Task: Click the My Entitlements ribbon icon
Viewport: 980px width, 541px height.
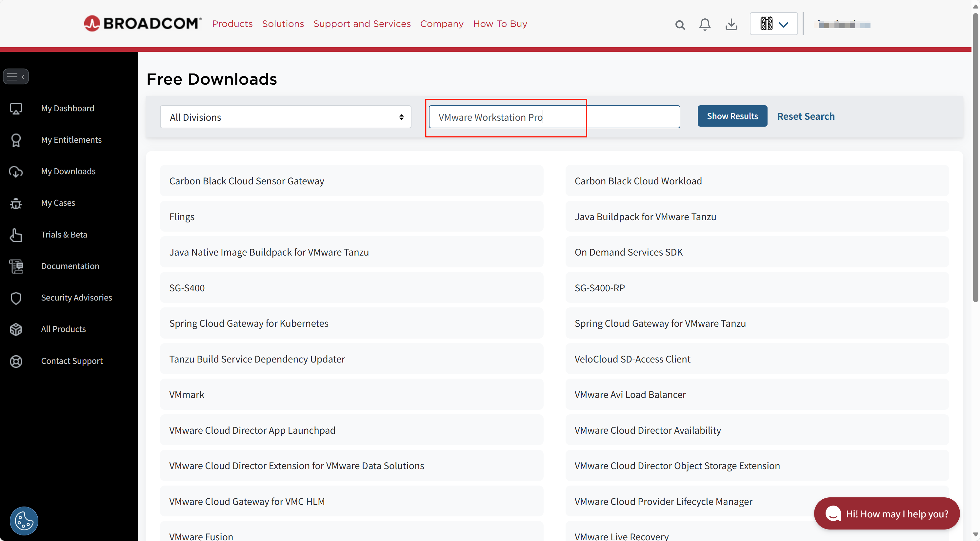Action: (x=16, y=140)
